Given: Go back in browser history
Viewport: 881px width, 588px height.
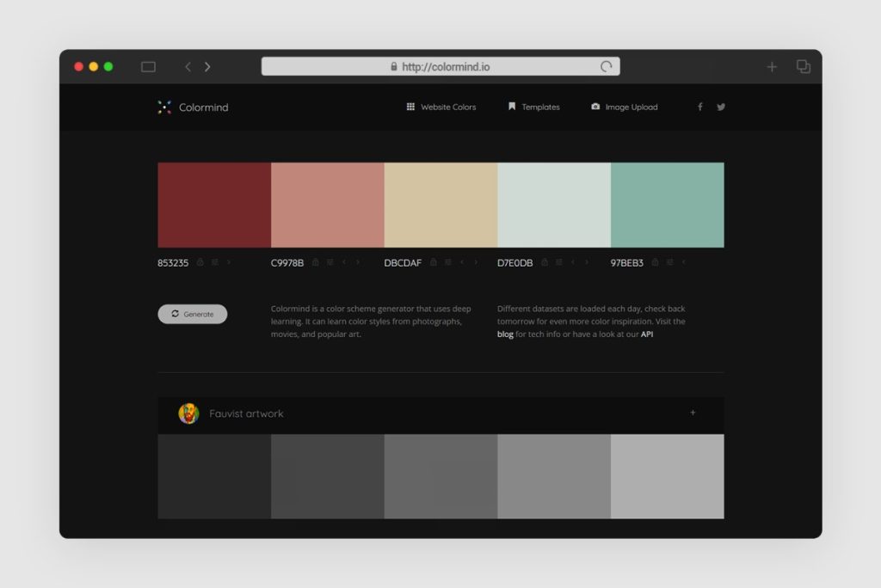Looking at the screenshot, I should tap(188, 67).
